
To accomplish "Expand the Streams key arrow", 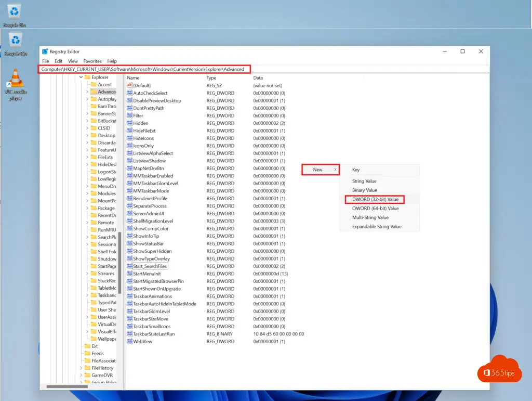I will coord(87,273).
